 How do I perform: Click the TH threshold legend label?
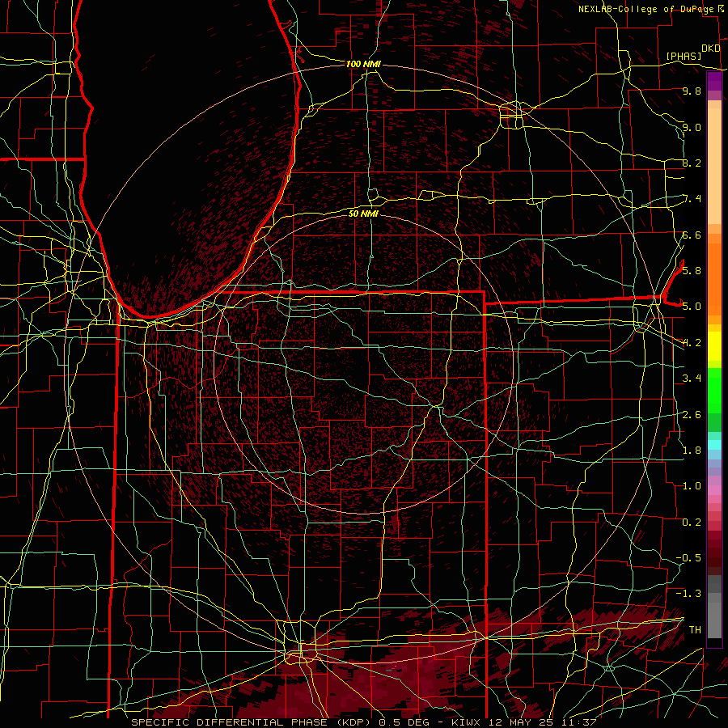click(695, 629)
